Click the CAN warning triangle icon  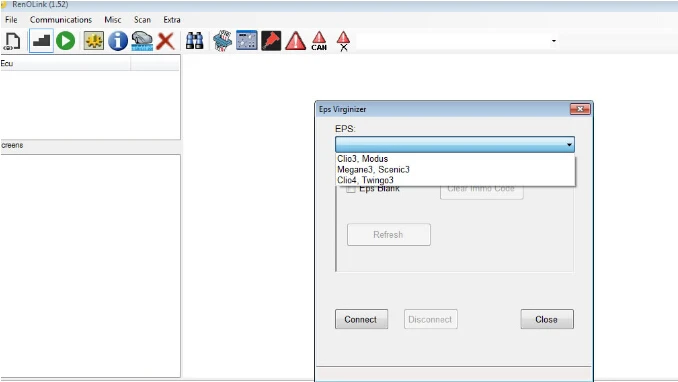[x=319, y=41]
